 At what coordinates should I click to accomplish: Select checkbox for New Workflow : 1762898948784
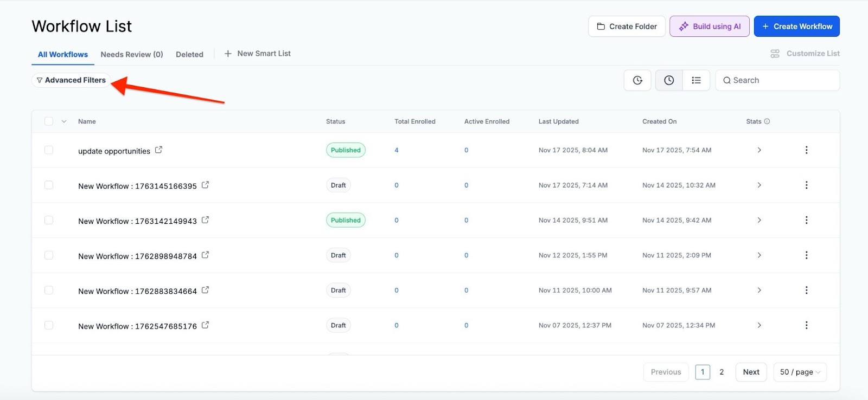(x=49, y=255)
